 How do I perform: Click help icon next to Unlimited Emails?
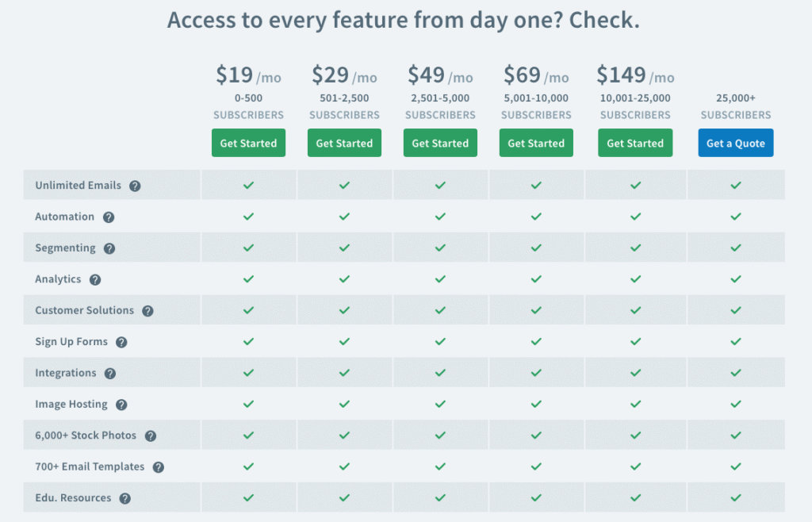click(x=135, y=186)
